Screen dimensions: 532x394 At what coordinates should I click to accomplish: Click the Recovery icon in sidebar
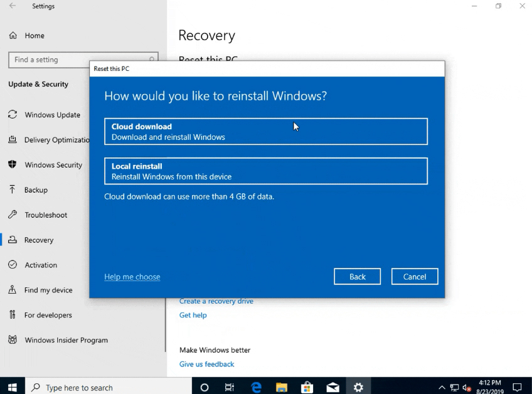(x=13, y=240)
